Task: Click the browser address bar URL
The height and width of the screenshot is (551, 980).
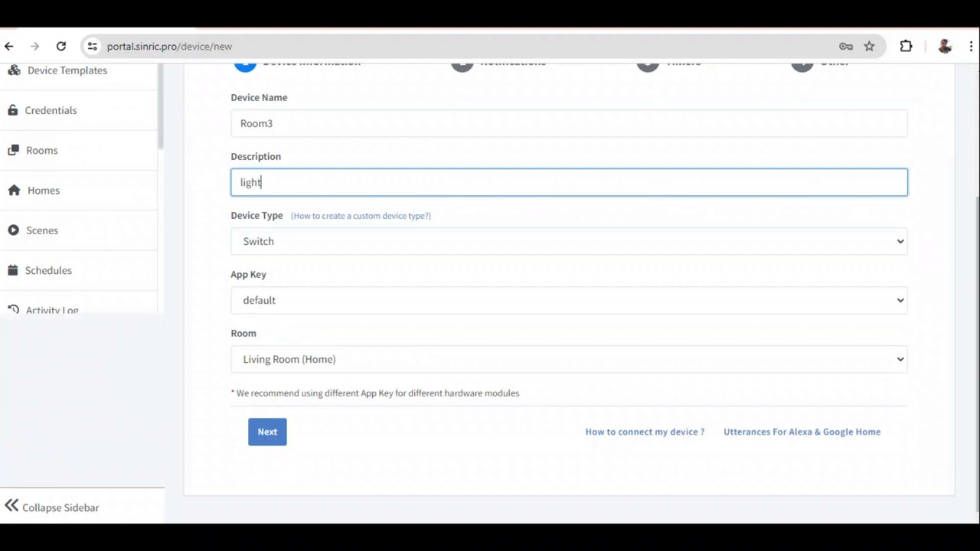Action: click(x=169, y=46)
